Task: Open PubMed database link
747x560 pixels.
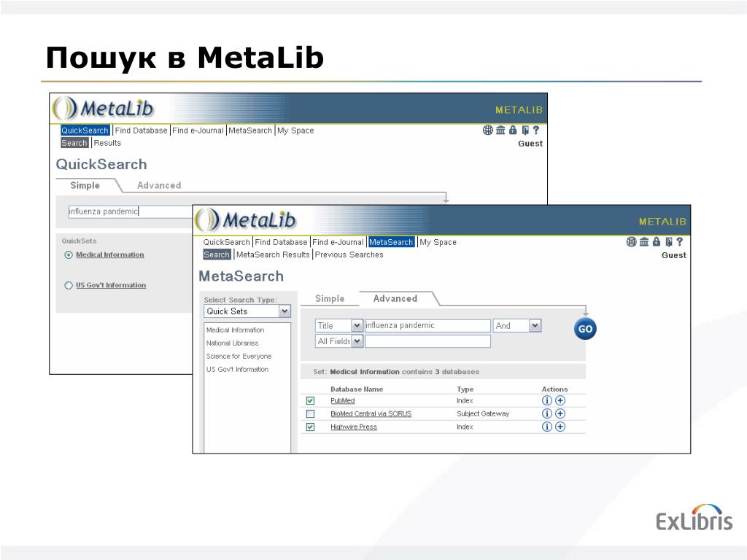Action: tap(343, 401)
